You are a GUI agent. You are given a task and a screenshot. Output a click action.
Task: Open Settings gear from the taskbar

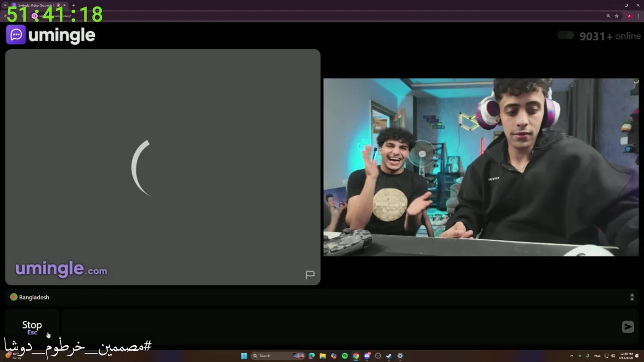[400, 356]
